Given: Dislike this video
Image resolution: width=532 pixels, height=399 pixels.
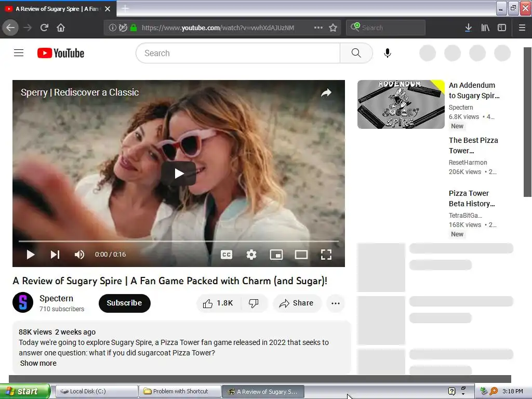Looking at the screenshot, I should click(x=254, y=303).
